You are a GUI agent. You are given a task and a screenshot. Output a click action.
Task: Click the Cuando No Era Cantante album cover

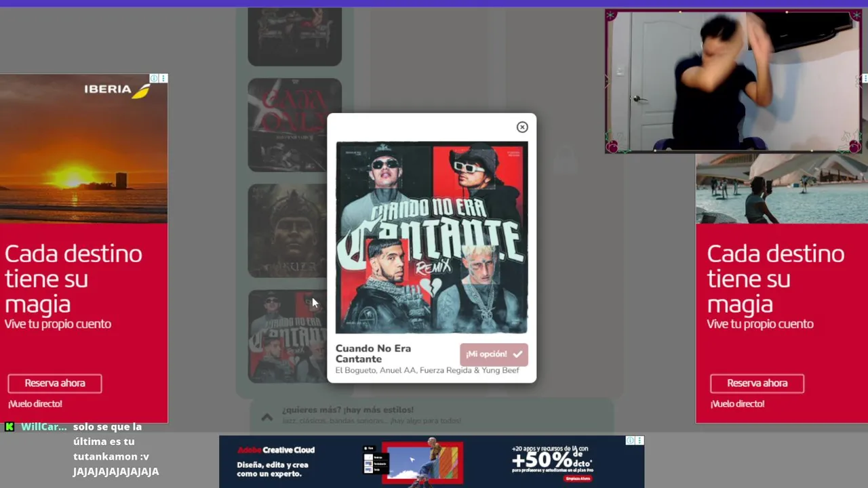[x=431, y=237]
